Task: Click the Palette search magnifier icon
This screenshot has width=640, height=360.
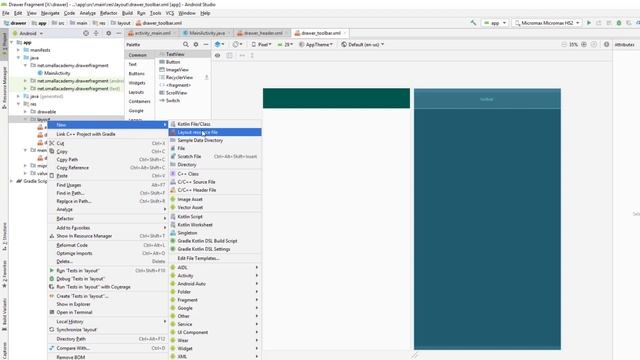Action: (x=186, y=44)
